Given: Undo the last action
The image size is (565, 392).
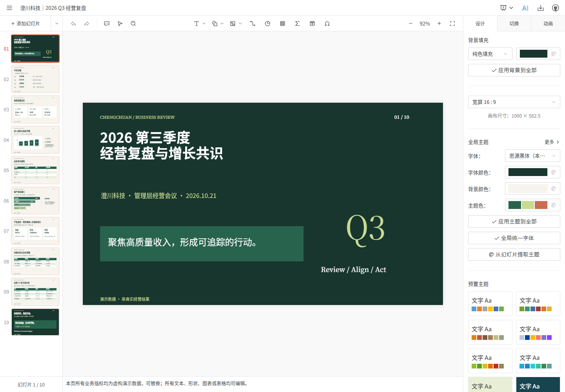Looking at the screenshot, I should pos(73,24).
